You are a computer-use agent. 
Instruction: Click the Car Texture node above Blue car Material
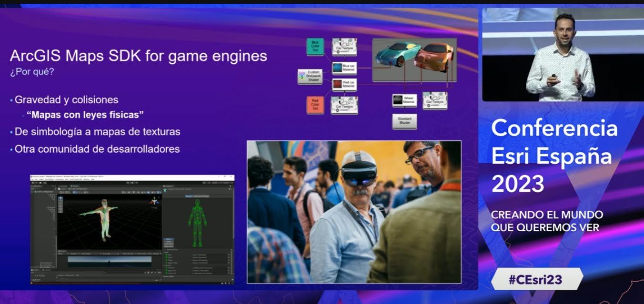344,47
